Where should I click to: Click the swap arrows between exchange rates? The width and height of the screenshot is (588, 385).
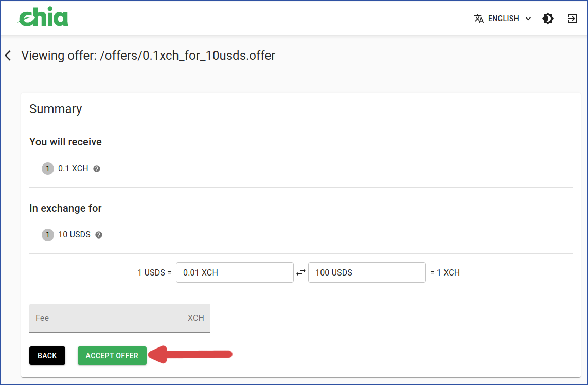(301, 273)
